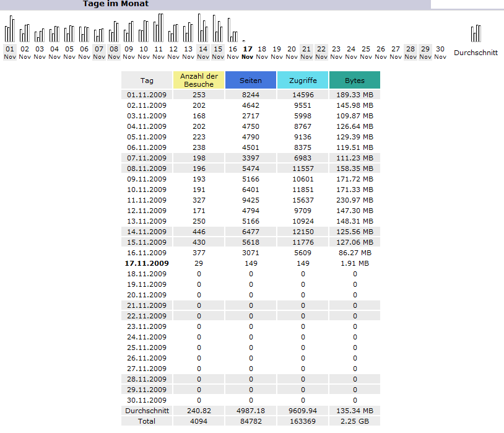The width and height of the screenshot is (504, 433).
Task: Click the 2.25 GB total bytes value
Action: 355,421
